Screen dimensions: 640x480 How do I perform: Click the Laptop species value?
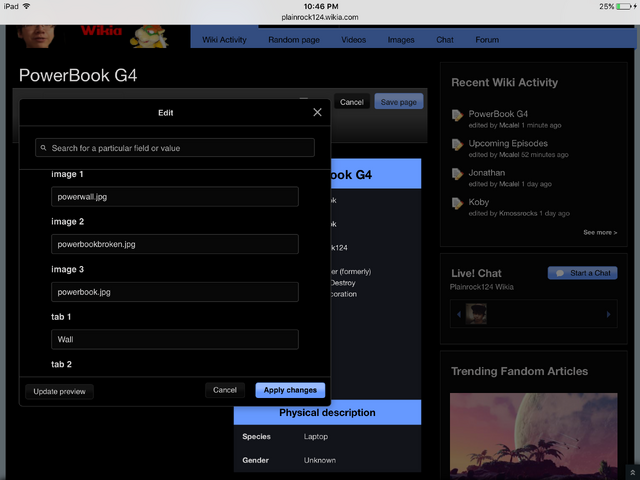click(x=316, y=436)
